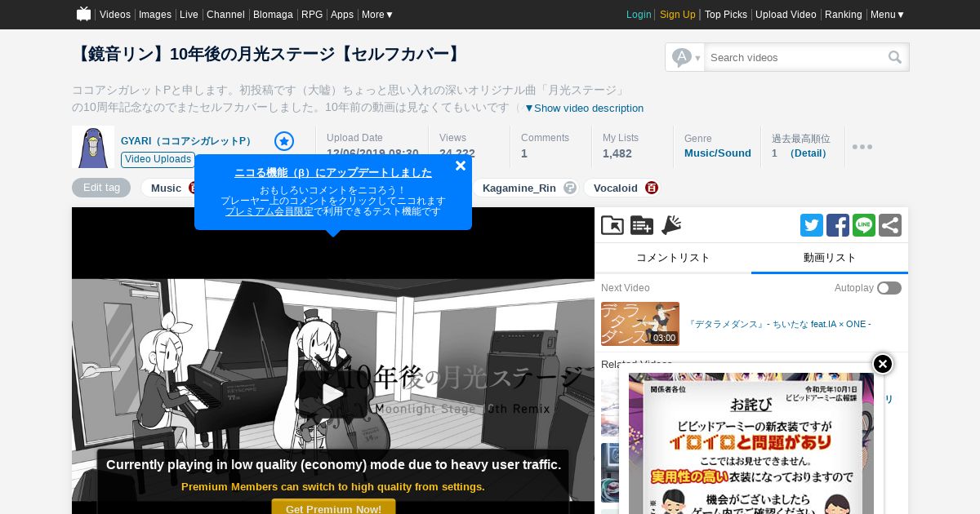Open RPG in top navigation
Screen dimensions: 980x514
[312, 15]
